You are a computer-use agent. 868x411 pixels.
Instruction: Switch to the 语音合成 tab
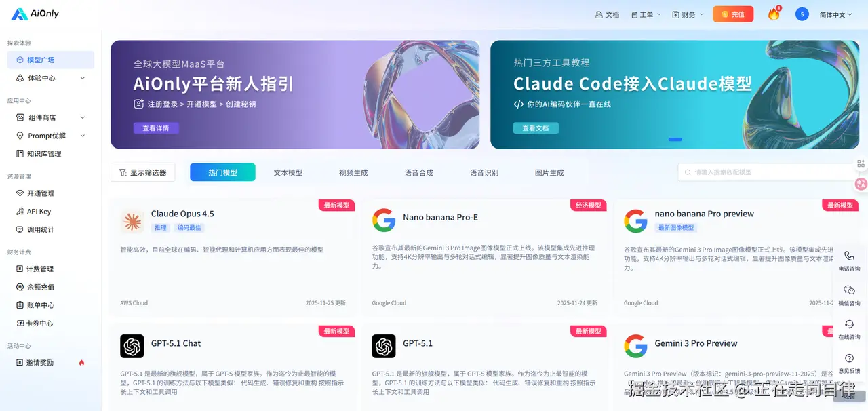(418, 172)
